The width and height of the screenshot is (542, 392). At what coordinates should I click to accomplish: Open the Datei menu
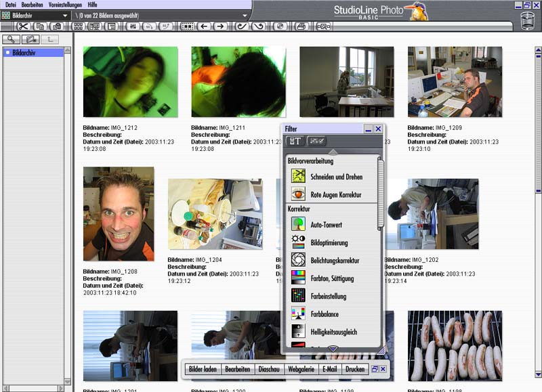point(11,5)
